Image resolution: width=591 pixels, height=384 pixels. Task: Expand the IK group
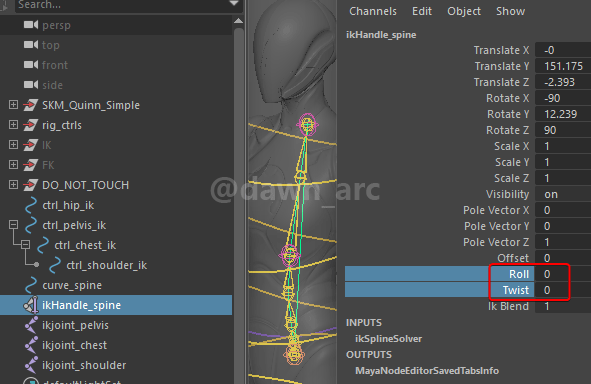point(13,144)
